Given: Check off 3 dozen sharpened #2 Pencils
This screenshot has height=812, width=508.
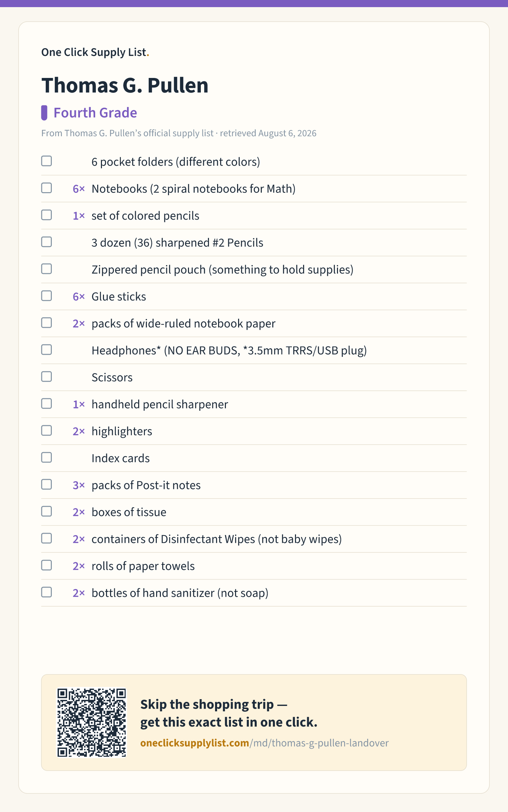Looking at the screenshot, I should pyautogui.click(x=46, y=242).
